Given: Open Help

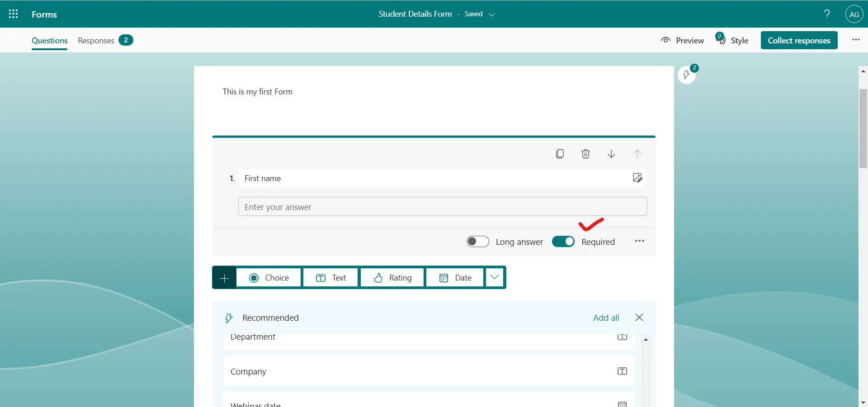Looking at the screenshot, I should pyautogui.click(x=827, y=14).
